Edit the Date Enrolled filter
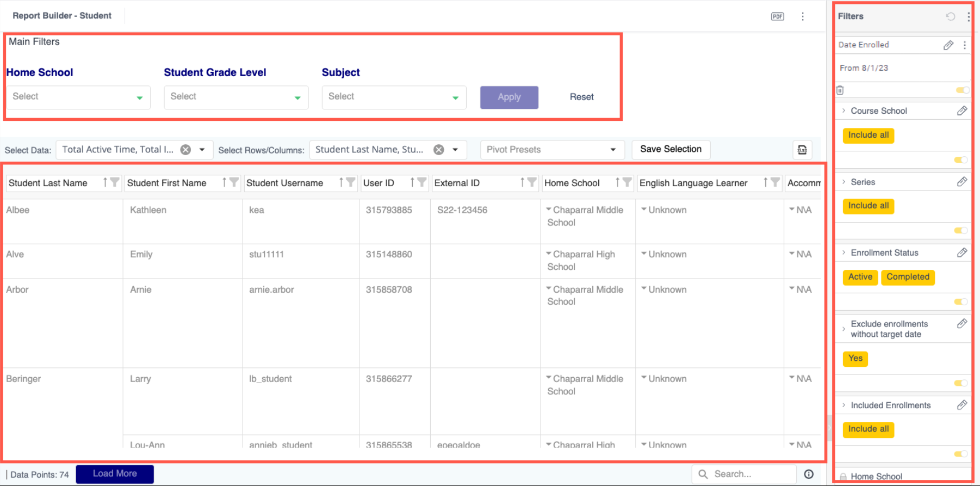The height and width of the screenshot is (486, 980). (x=948, y=45)
